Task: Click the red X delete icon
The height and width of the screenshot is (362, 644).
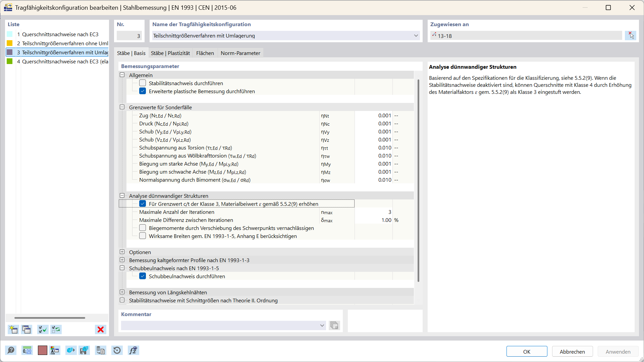Action: click(100, 329)
